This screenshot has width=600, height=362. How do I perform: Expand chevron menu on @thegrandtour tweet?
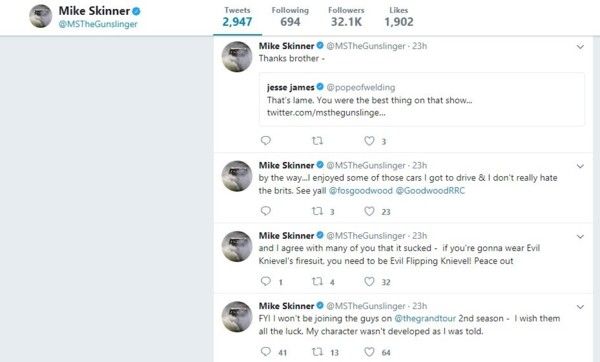click(580, 307)
